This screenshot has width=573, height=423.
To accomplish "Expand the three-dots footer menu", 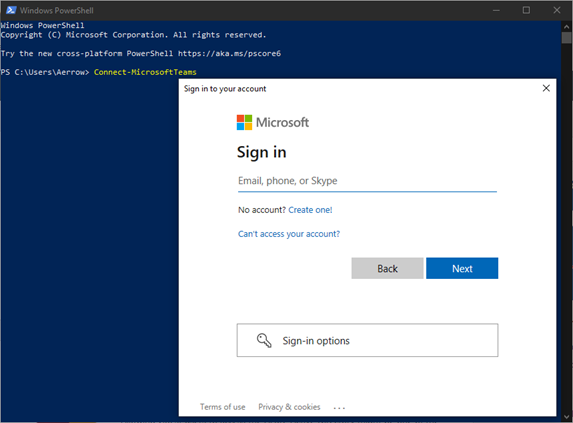I will coord(339,408).
